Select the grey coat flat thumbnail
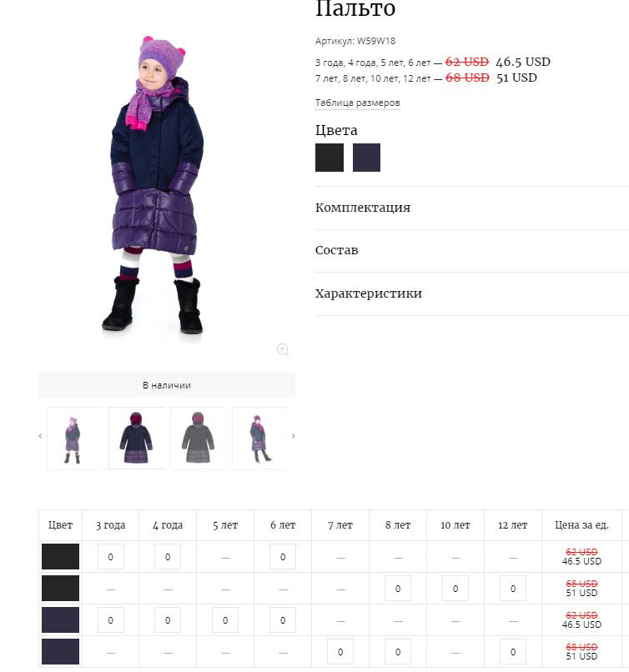This screenshot has height=672, width=629. point(198,438)
